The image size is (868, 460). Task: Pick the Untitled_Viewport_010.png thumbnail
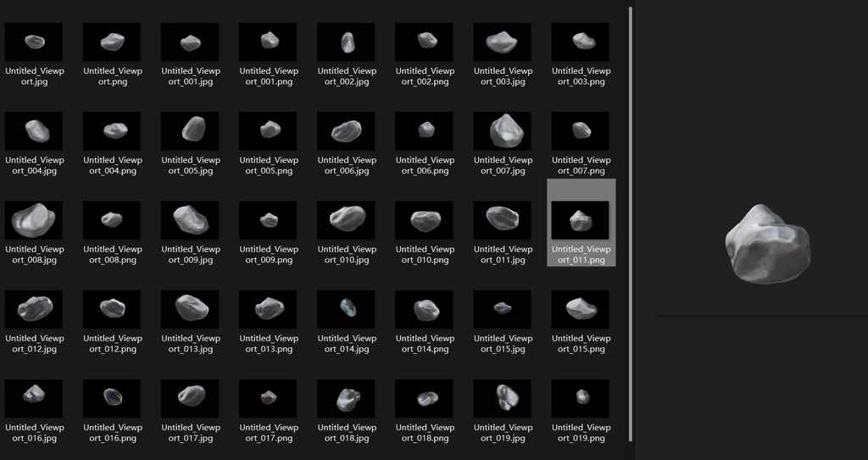(x=424, y=220)
